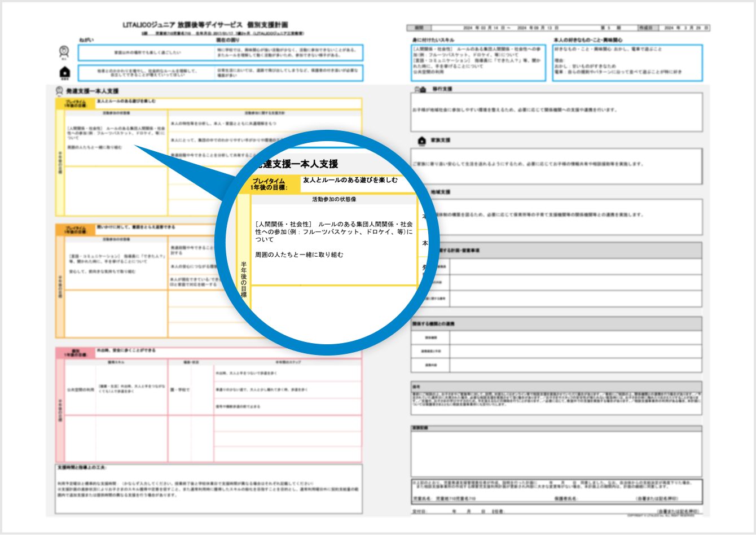Click the ねがい heading at top left

click(x=86, y=40)
